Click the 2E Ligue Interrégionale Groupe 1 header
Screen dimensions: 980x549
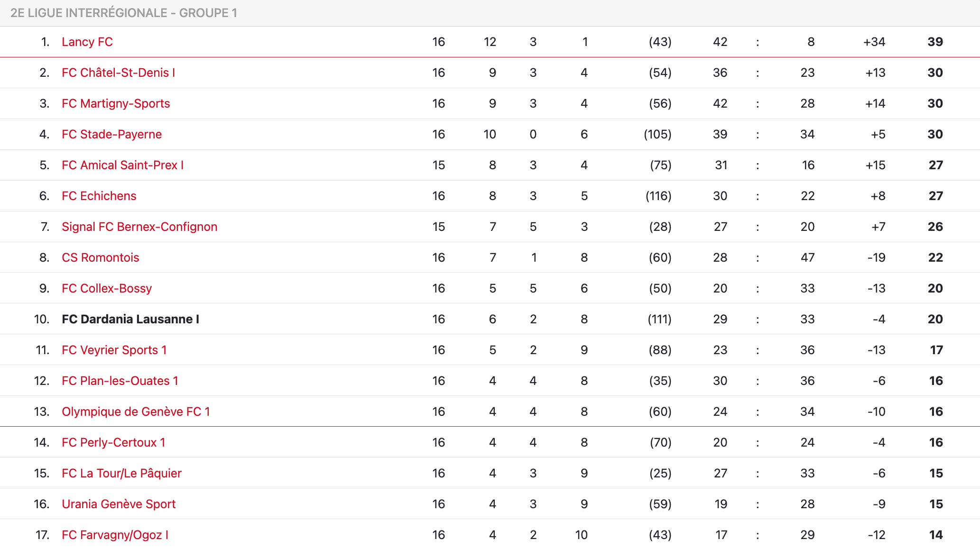(x=124, y=13)
